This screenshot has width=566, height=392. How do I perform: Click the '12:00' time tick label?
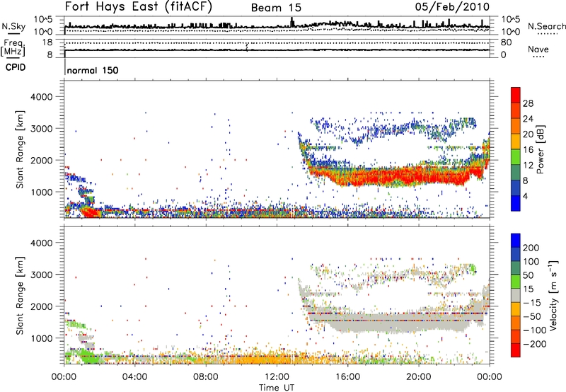click(277, 377)
